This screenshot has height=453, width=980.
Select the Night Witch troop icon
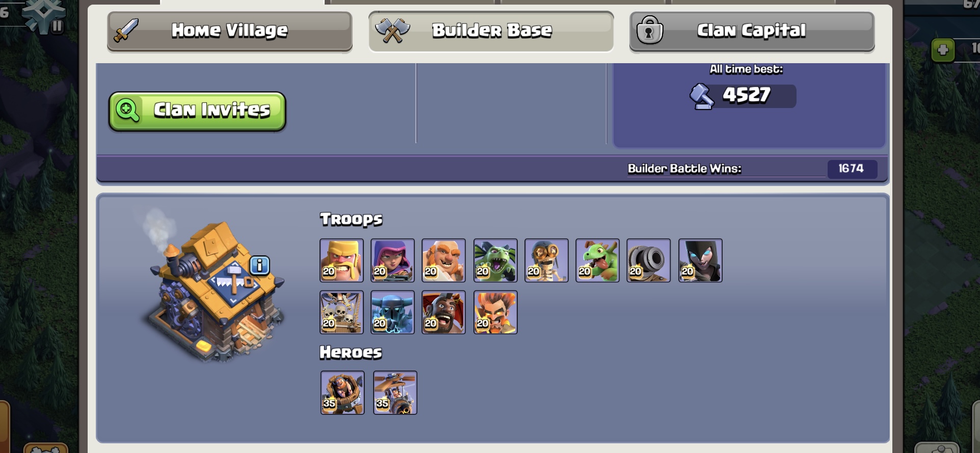(x=700, y=260)
